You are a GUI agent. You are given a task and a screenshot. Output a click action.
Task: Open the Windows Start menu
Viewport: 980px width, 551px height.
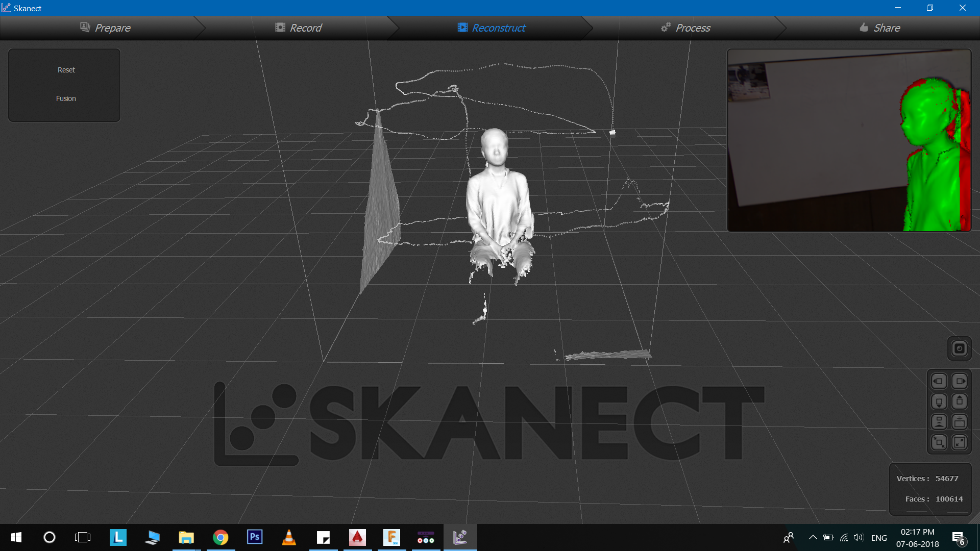pos(16,537)
